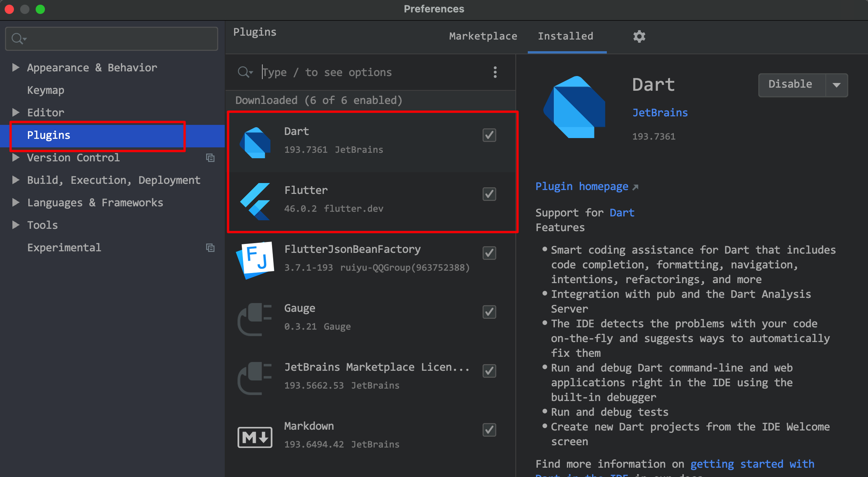Image resolution: width=868 pixels, height=477 pixels.
Task: Select the Gauge plugin name text
Action: (x=300, y=308)
